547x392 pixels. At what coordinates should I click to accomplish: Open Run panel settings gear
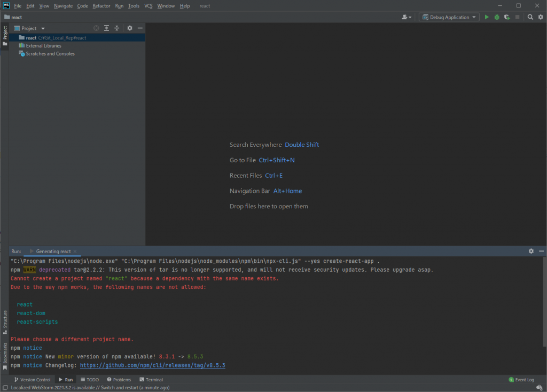point(531,251)
